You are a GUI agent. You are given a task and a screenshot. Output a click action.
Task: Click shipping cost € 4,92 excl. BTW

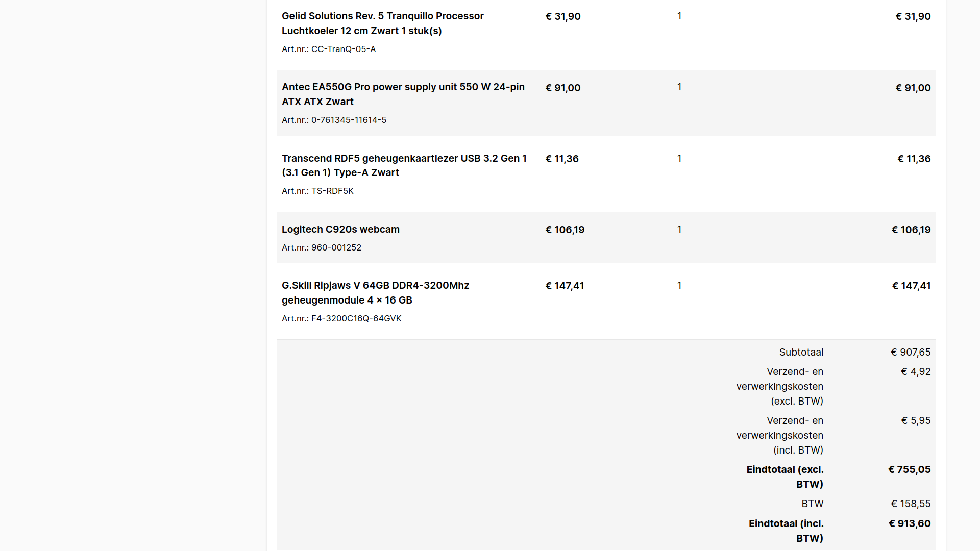[916, 372]
